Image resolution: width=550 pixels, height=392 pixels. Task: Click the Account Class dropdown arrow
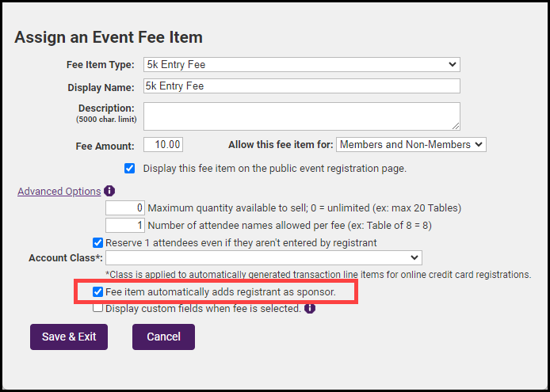coord(414,257)
